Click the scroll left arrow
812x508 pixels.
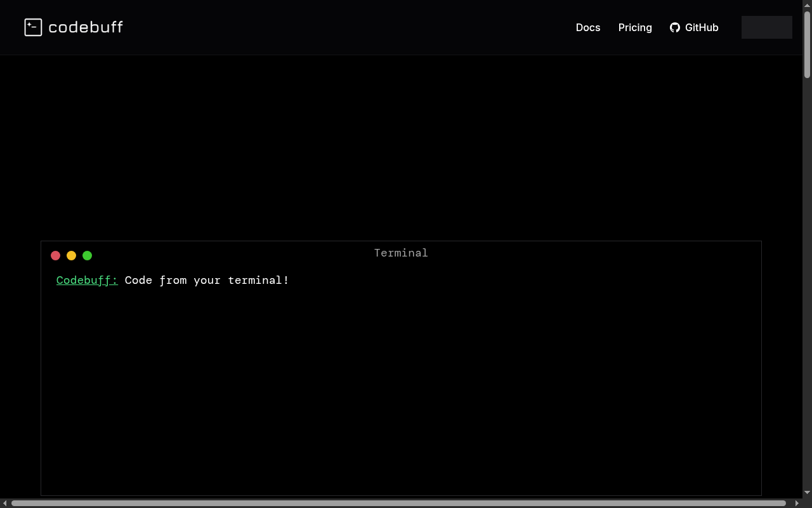(x=5, y=503)
